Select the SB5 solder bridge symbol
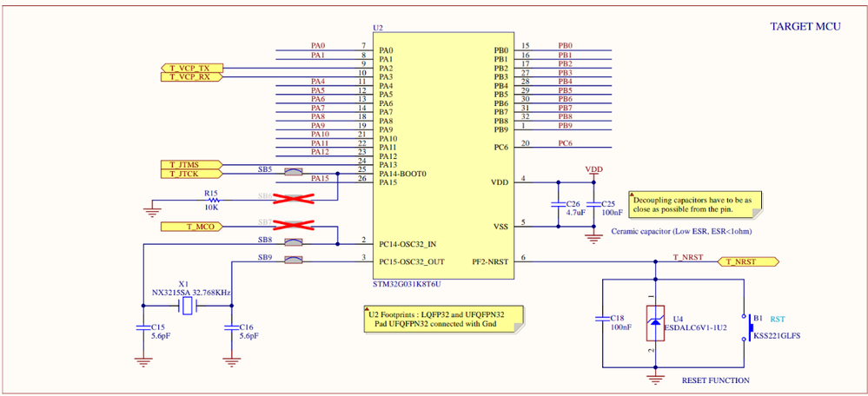868x396 pixels. point(293,173)
